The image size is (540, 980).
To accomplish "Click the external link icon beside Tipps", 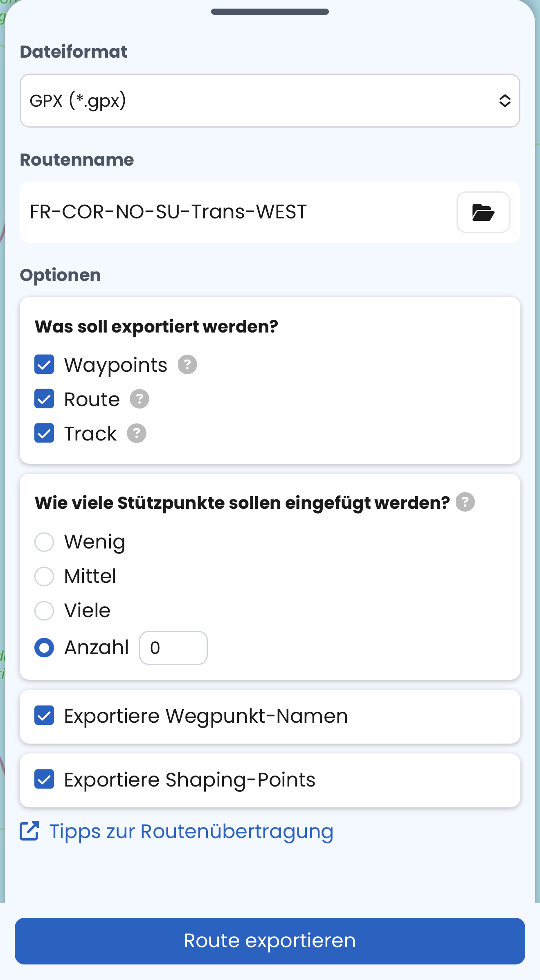I will coord(29,831).
